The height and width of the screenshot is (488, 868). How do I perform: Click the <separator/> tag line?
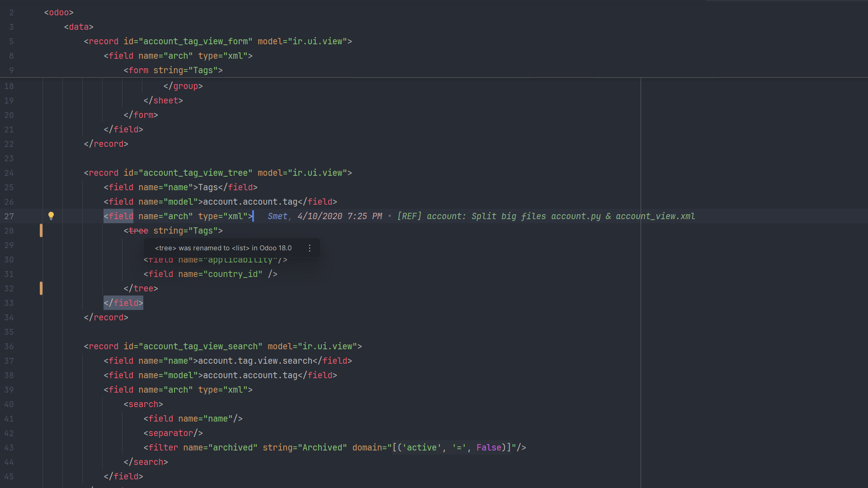(x=173, y=433)
